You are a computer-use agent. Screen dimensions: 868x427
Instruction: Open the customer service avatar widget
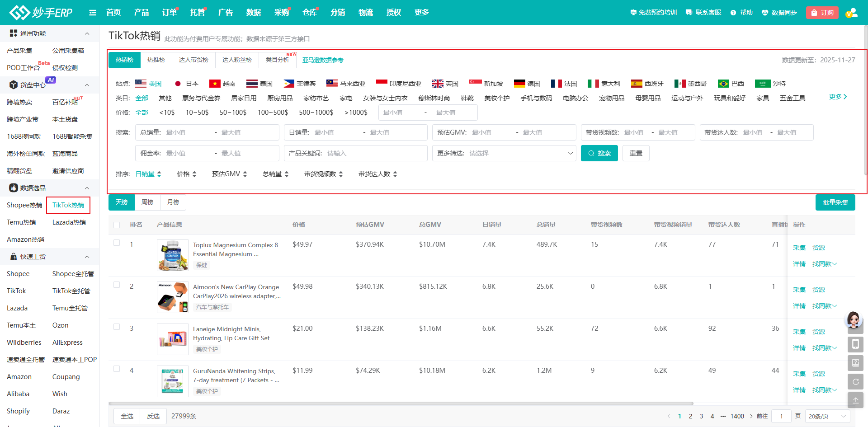click(x=854, y=320)
